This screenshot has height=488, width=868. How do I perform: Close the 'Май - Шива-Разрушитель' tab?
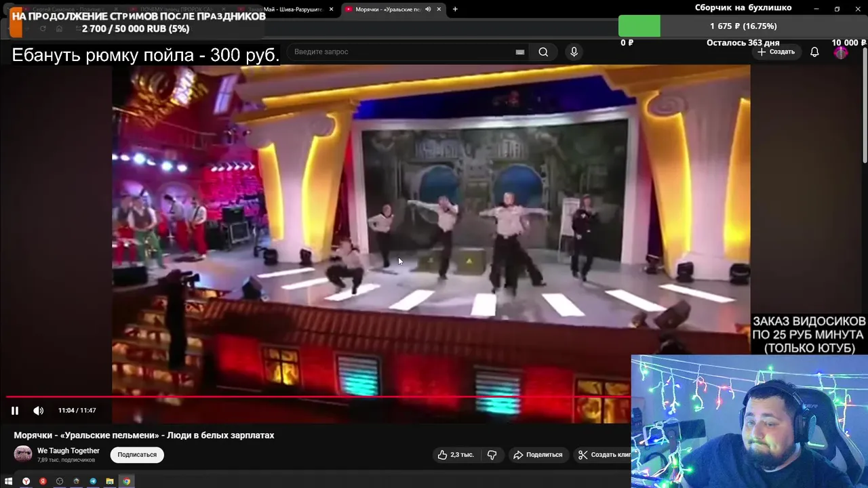click(331, 9)
